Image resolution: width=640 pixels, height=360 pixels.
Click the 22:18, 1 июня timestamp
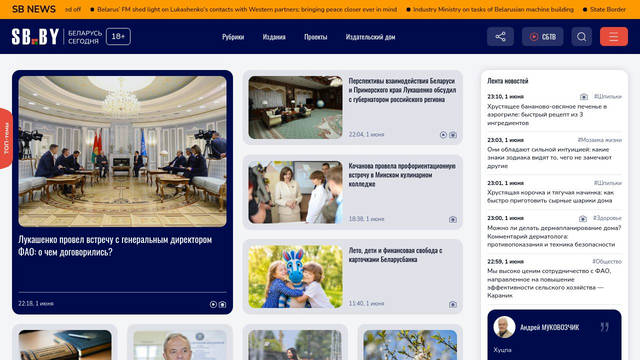pos(36,304)
